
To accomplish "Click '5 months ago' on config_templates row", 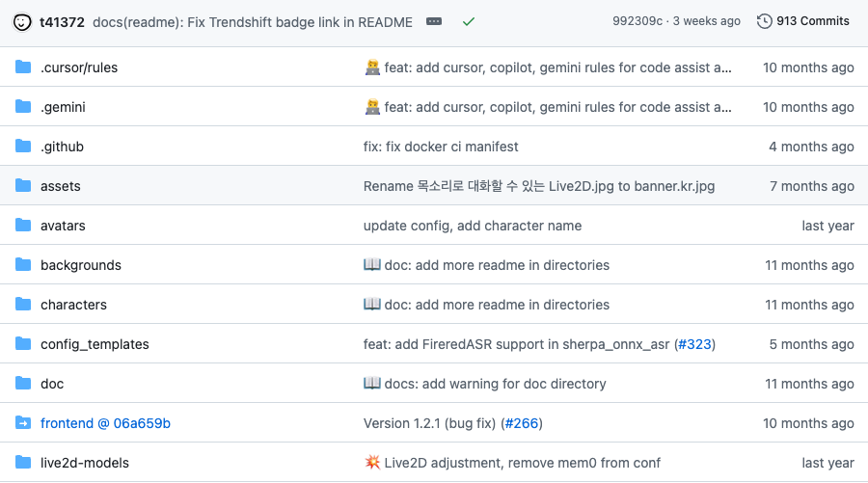I will click(811, 344).
